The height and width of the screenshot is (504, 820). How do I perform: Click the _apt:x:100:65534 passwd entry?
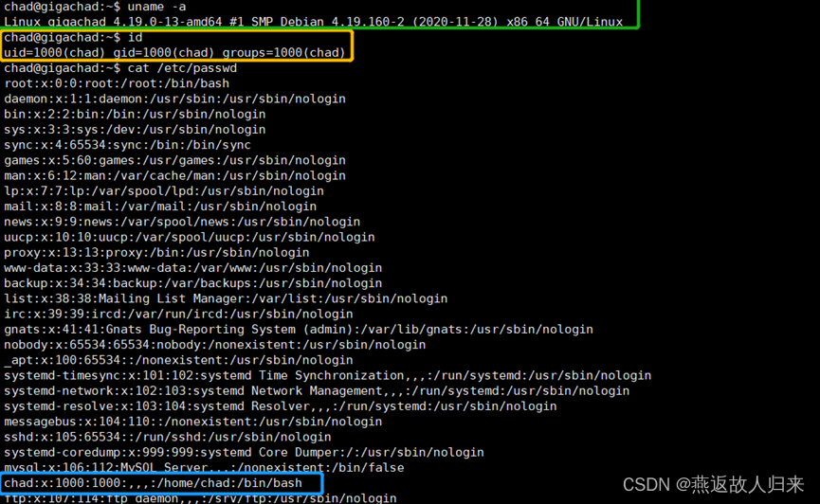coord(178,360)
